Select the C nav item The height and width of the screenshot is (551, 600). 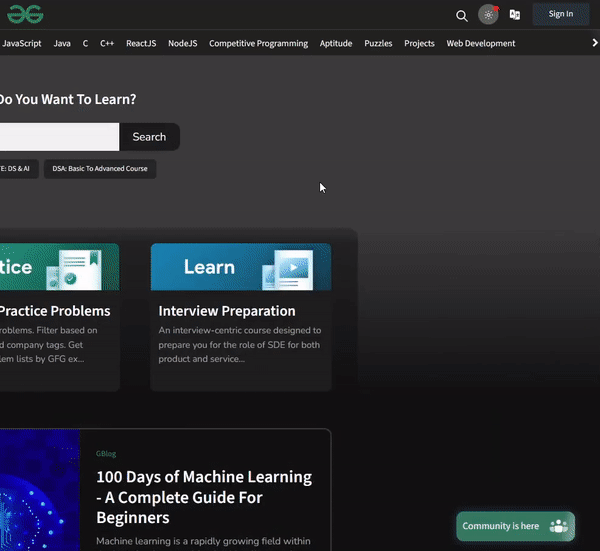pyautogui.click(x=85, y=43)
